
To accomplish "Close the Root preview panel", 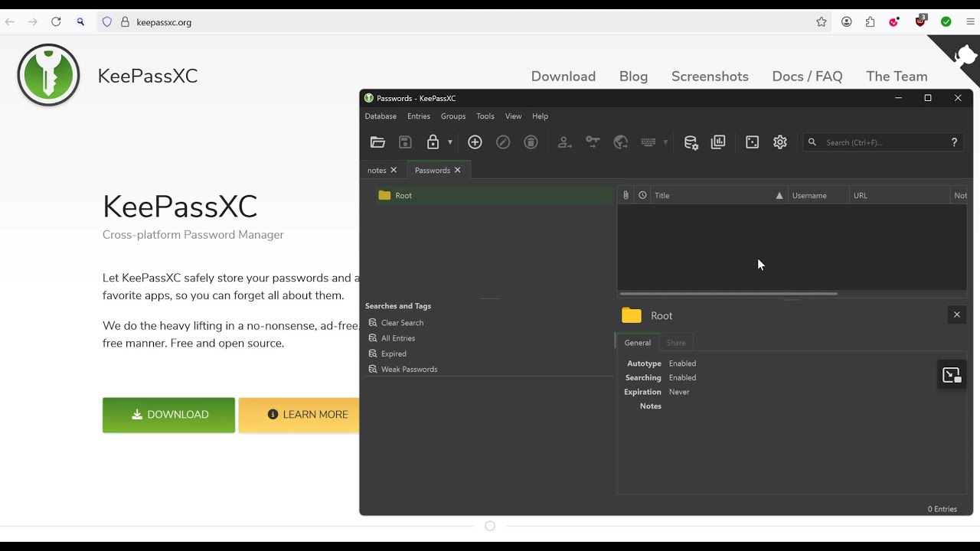I will click(956, 315).
